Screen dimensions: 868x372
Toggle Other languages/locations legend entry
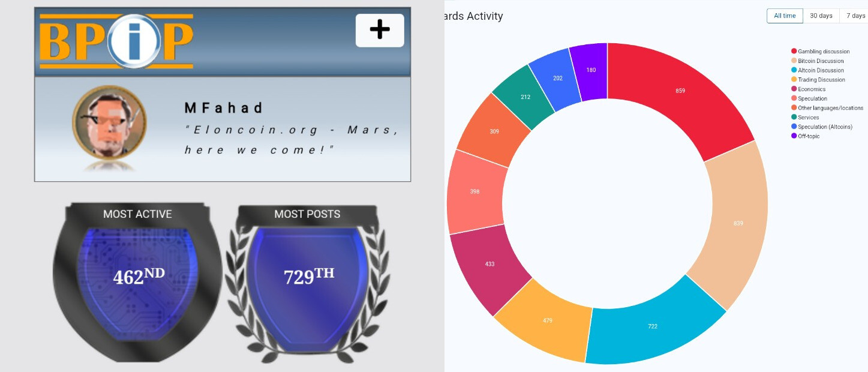tap(827, 108)
